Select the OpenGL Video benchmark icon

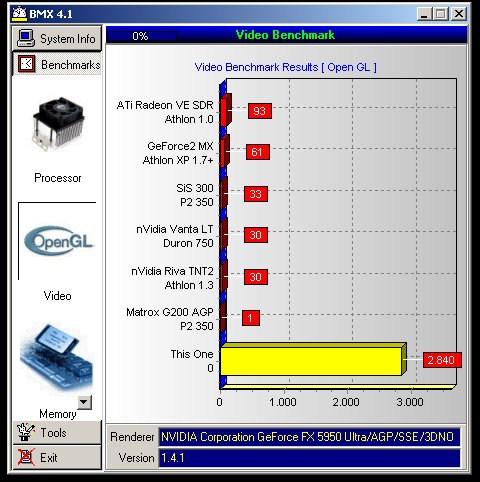58,241
